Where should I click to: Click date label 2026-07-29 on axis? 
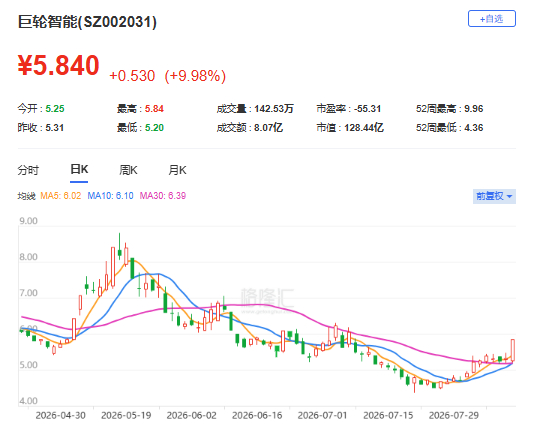tap(454, 415)
